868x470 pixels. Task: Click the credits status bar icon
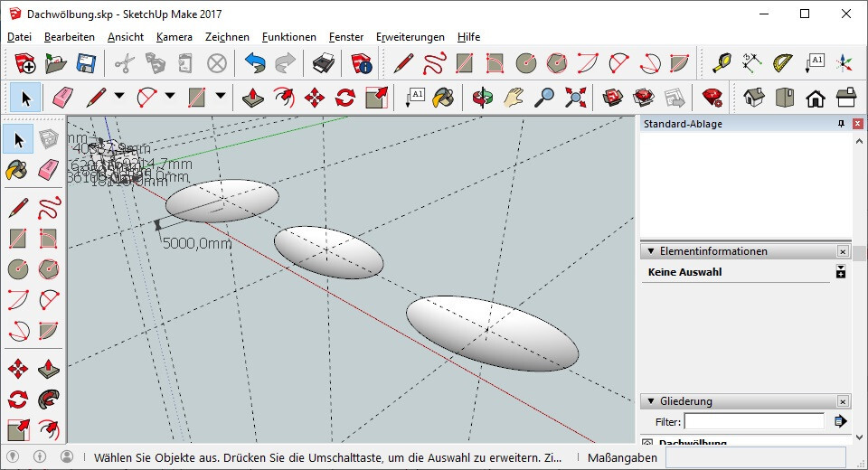pos(40,456)
